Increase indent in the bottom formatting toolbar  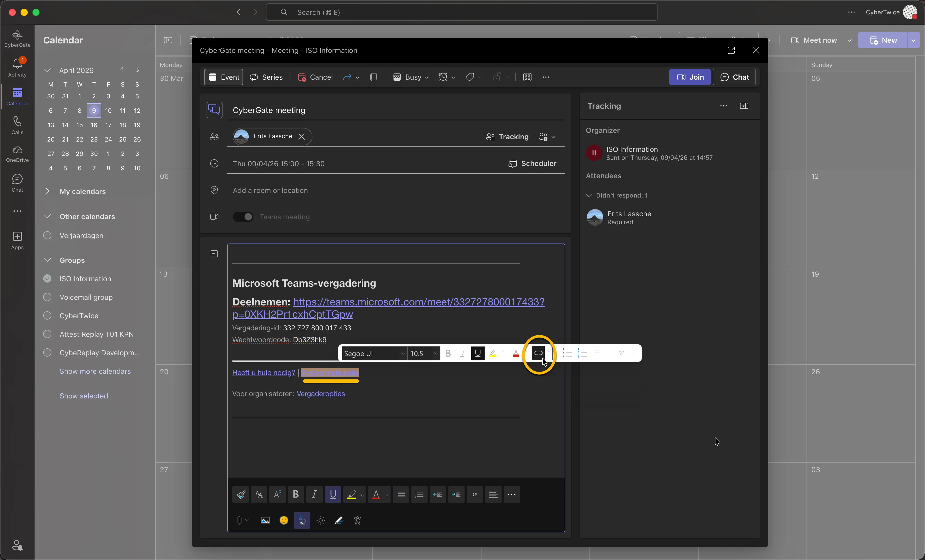[456, 494]
